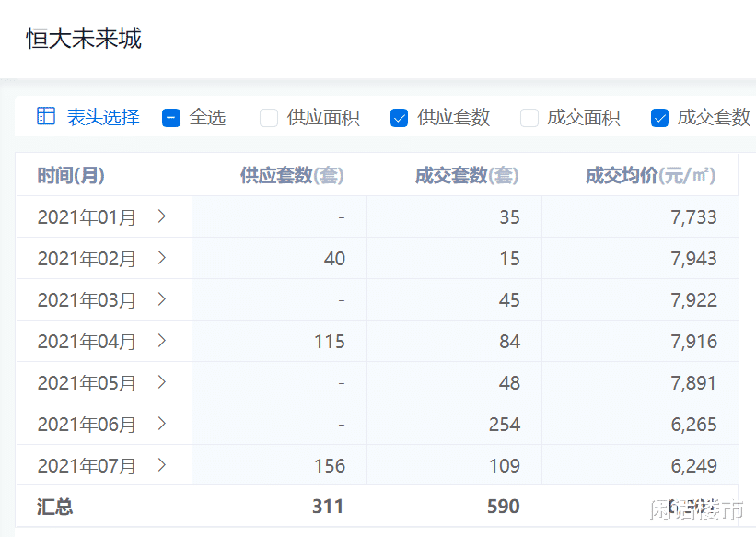This screenshot has height=537, width=756.
Task: Toggle the 全选 select-all checkbox
Action: click(171, 118)
